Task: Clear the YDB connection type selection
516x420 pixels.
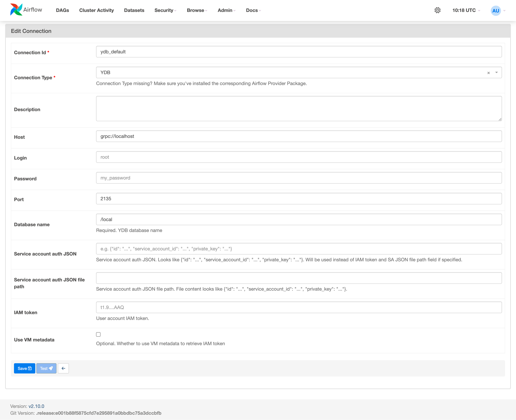Action: pyautogui.click(x=488, y=73)
